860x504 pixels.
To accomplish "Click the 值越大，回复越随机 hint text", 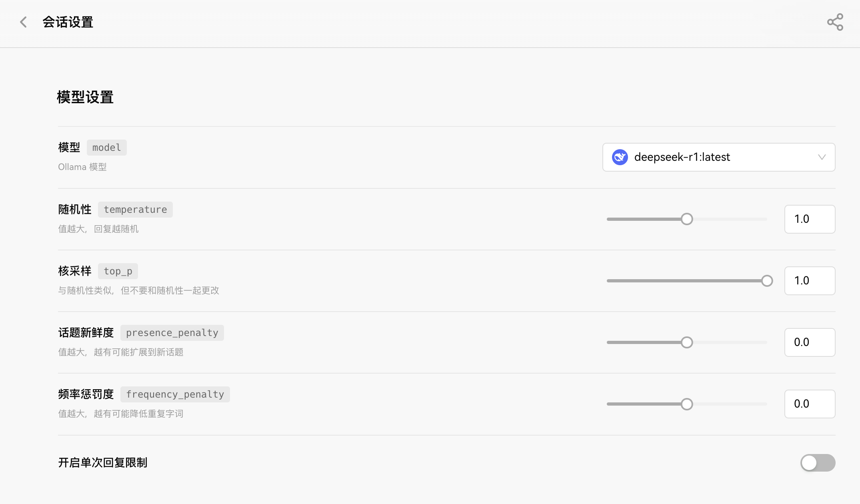I will [x=98, y=229].
